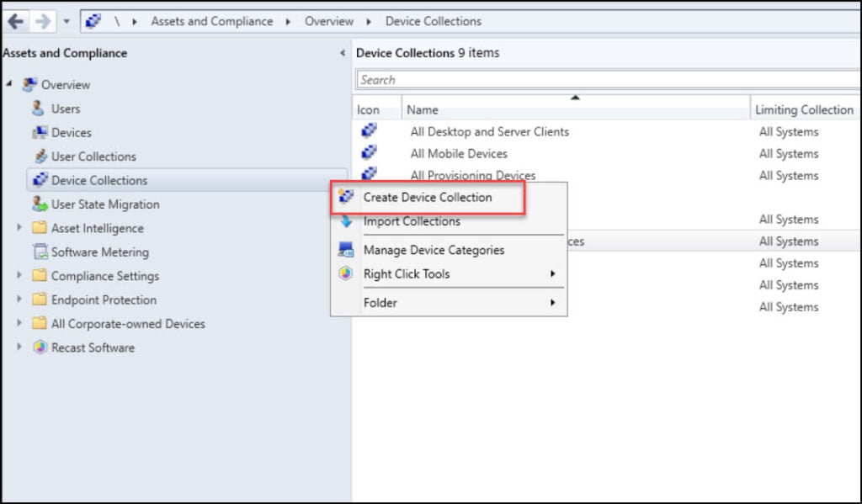
Task: Click the Users node icon
Action: click(x=39, y=109)
